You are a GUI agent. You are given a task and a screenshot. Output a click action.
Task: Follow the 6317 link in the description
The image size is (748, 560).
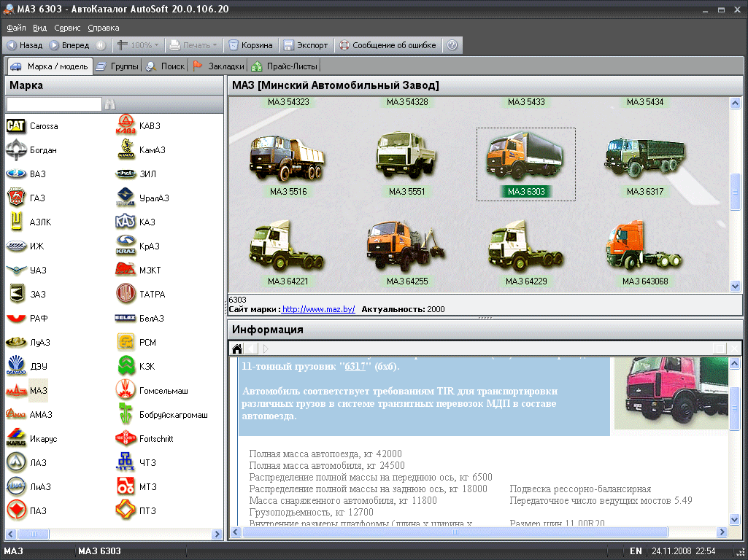[x=355, y=367]
